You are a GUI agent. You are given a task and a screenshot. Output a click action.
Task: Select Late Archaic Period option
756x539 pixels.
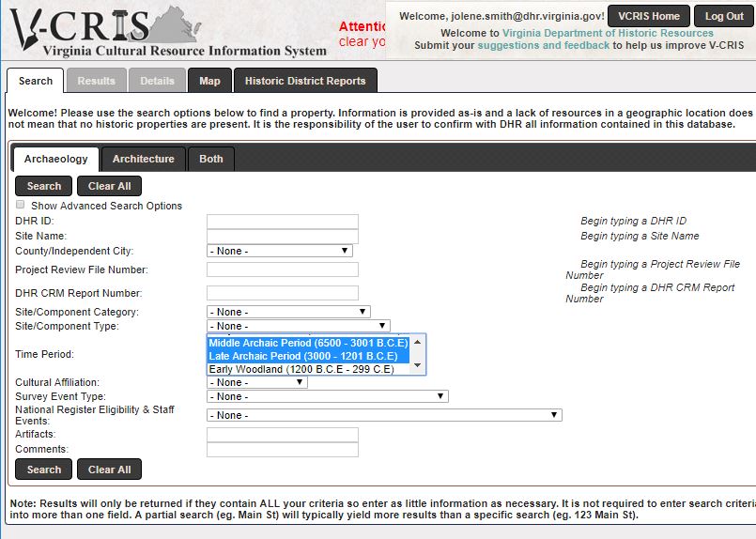coord(309,356)
